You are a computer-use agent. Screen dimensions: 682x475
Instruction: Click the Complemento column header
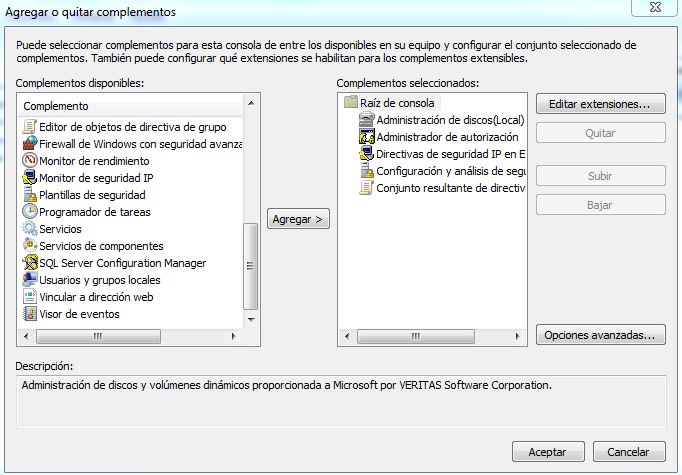(130, 106)
